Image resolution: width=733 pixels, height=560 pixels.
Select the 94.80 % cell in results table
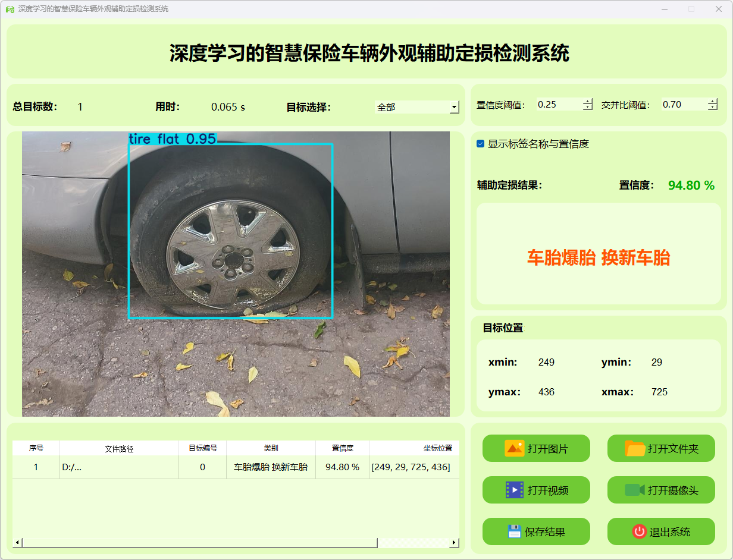click(x=343, y=467)
